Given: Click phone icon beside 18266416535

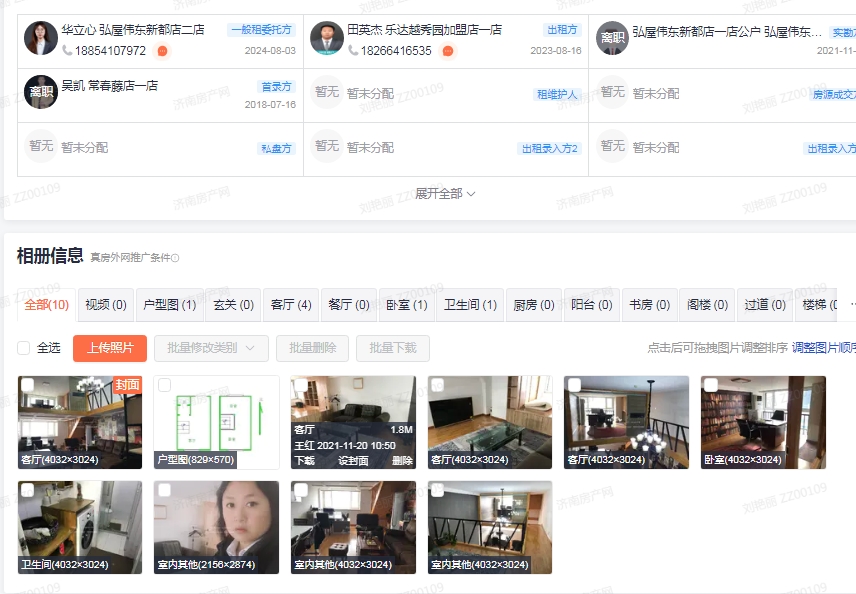Looking at the screenshot, I should [x=353, y=50].
